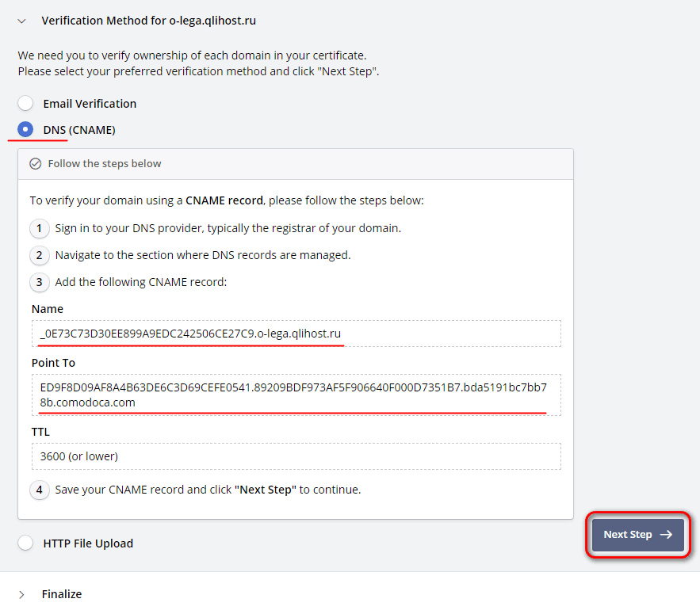
Task: Select the HTTP File Upload radio button
Action: [25, 543]
